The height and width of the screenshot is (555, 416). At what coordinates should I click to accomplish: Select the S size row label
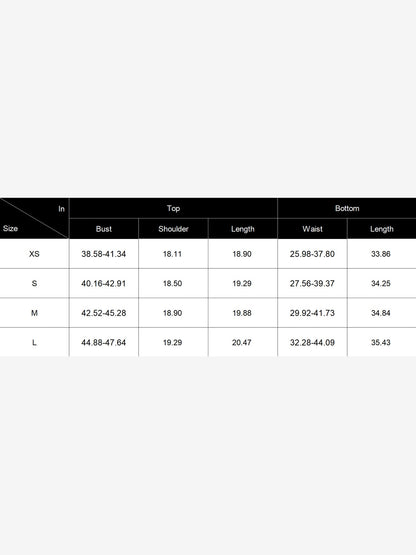click(34, 283)
